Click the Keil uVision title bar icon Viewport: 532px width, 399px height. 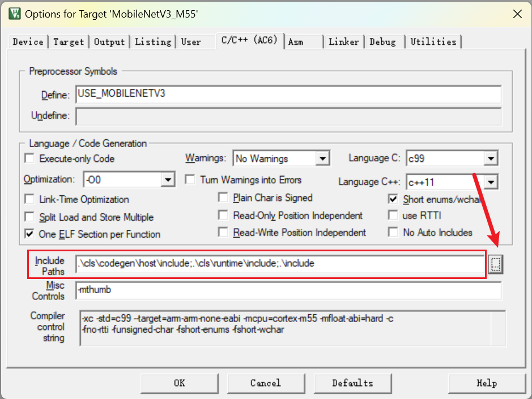[x=15, y=14]
